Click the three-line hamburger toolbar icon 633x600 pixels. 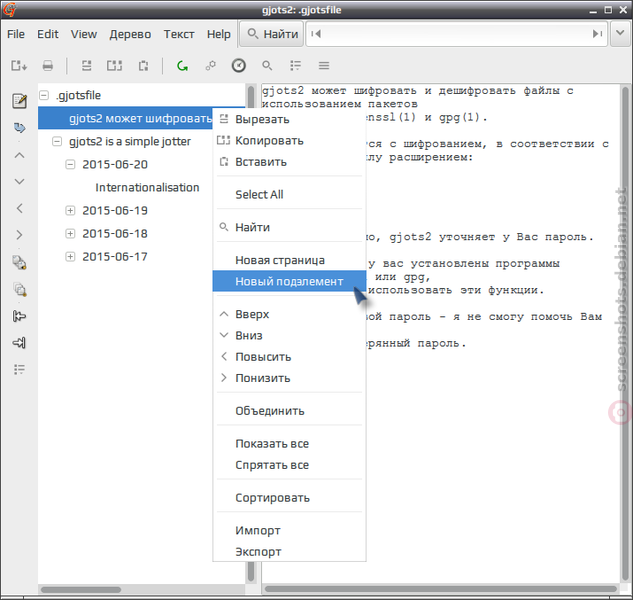[324, 65]
